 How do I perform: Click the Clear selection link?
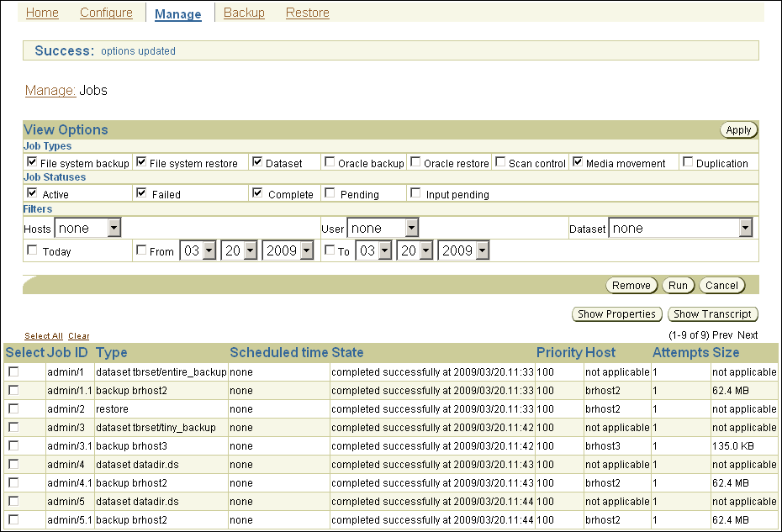click(79, 336)
